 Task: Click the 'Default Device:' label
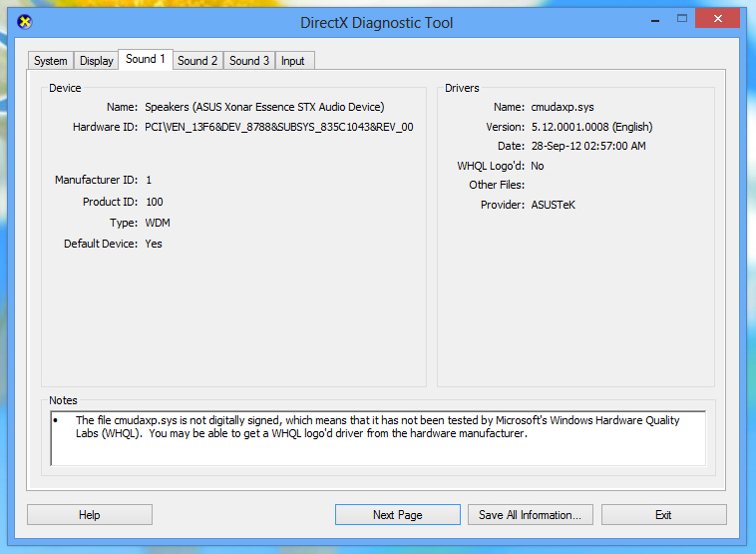(x=101, y=244)
